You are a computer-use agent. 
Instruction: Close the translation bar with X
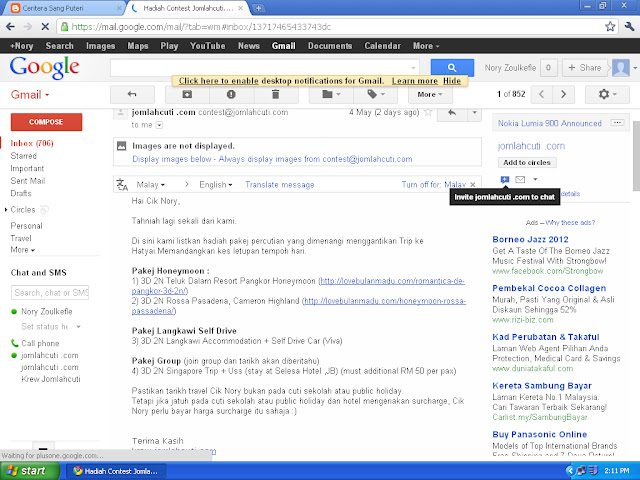(473, 184)
